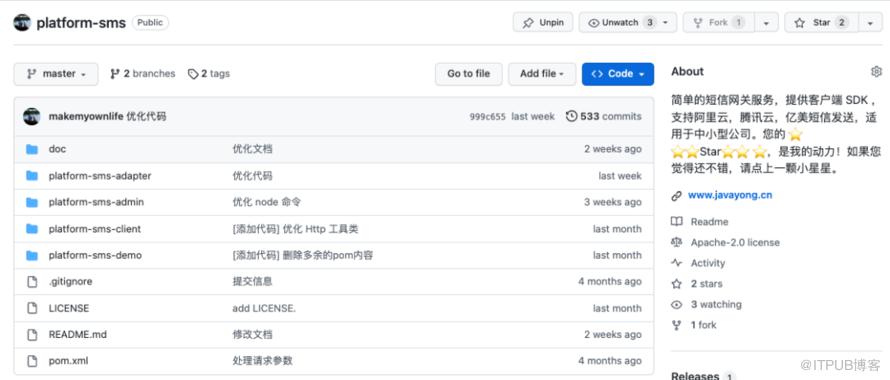890x380 pixels.
Task: Click the tags icon showing 2 tags
Action: coord(193,74)
